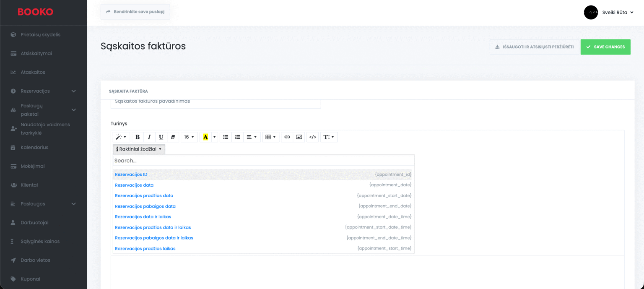Underline the selected text
Screen dimensions: 644x289
(x=161, y=137)
